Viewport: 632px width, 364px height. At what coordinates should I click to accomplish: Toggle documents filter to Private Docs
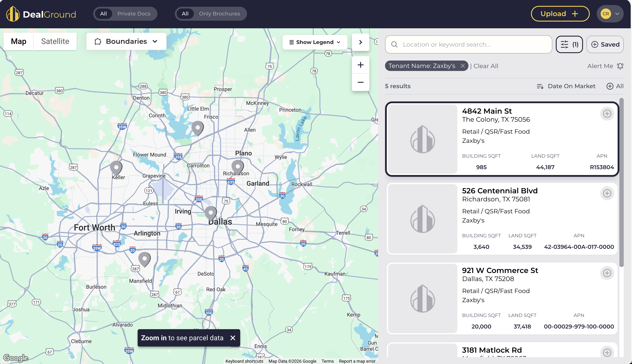134,14
